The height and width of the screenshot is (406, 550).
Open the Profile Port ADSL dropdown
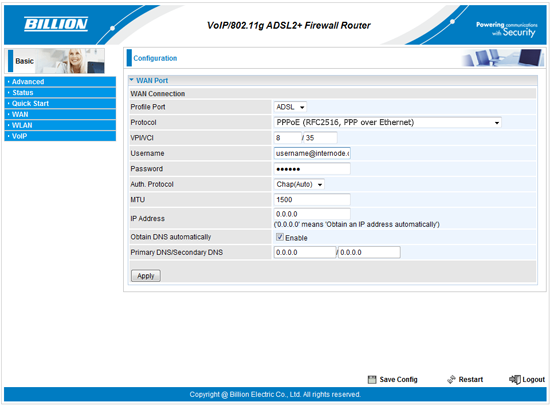pos(290,107)
